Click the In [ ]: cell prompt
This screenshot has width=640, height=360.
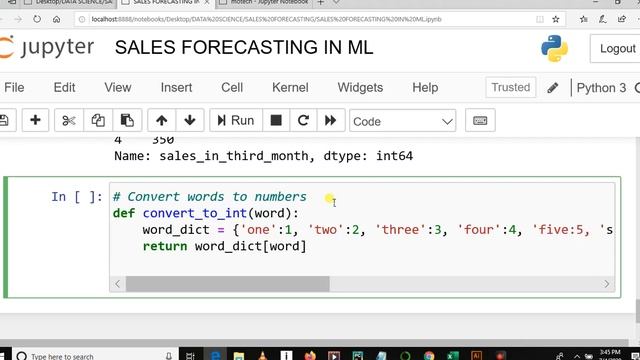coord(77,197)
